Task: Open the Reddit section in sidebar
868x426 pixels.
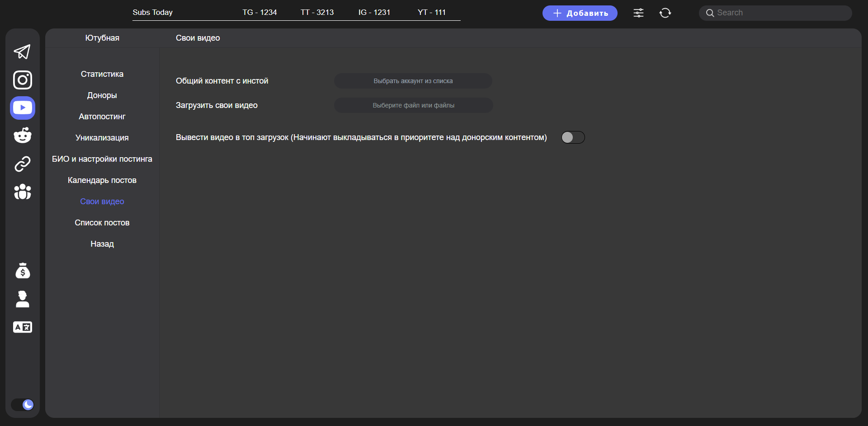Action: point(22,136)
